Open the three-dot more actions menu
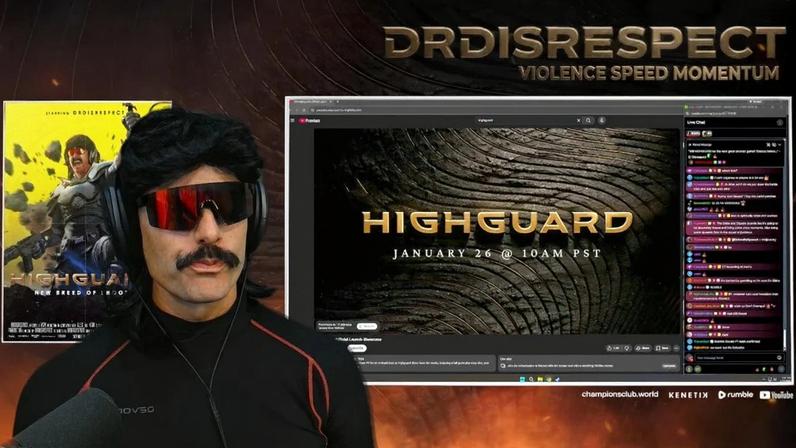 676,348
